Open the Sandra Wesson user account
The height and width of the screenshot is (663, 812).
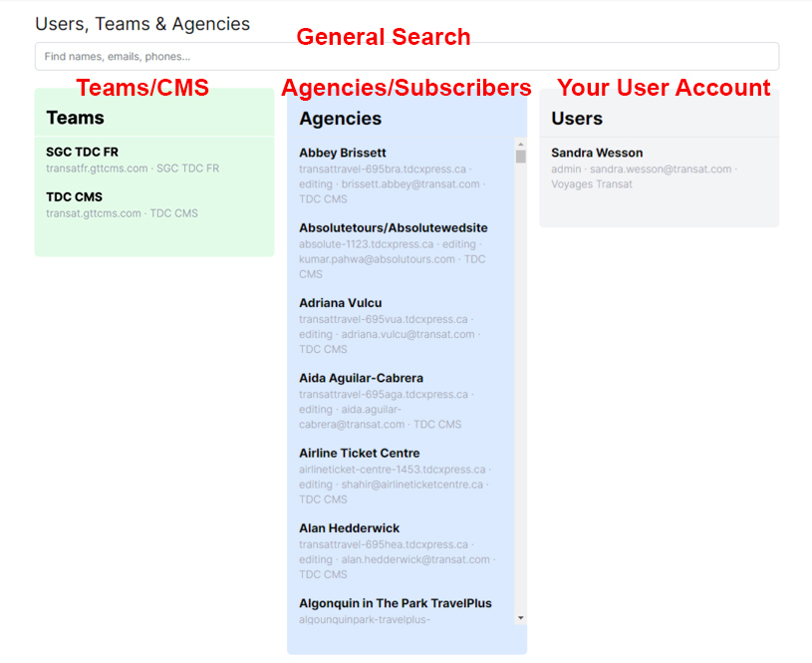pos(597,154)
